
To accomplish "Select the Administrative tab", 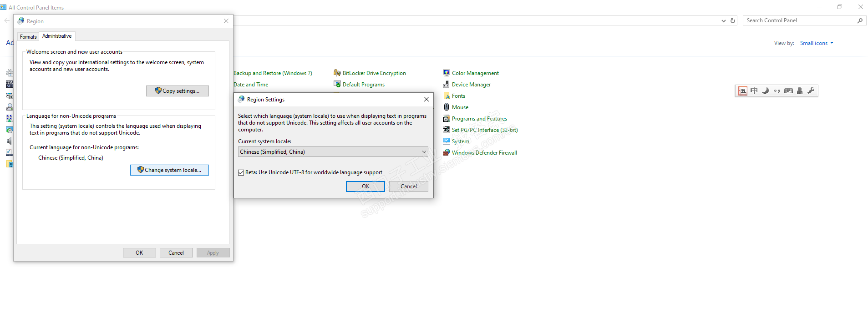I will point(57,36).
